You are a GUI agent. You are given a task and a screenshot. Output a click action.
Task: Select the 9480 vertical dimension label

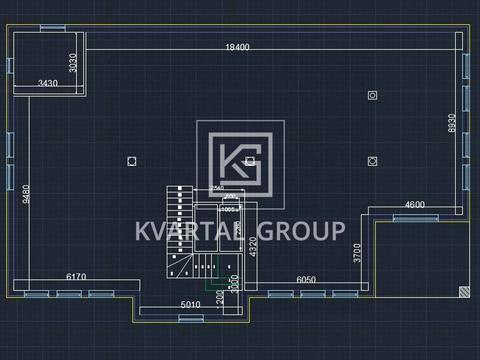[x=26, y=194]
